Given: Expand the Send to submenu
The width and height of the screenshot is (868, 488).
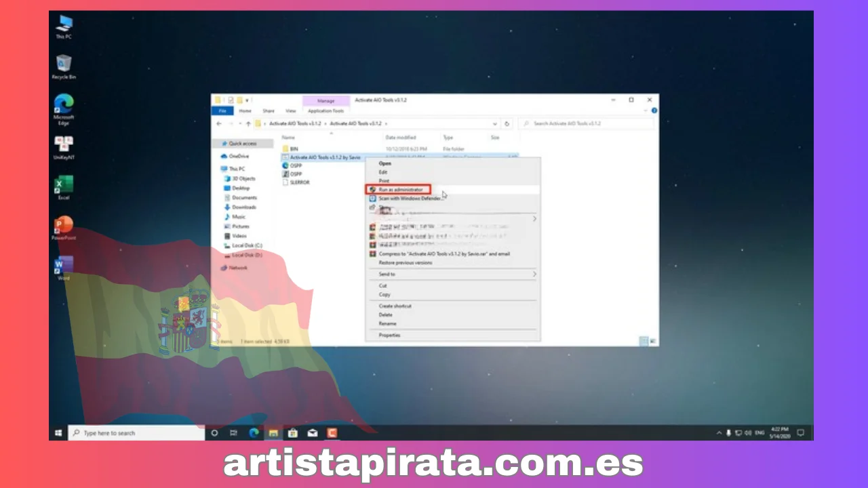Looking at the screenshot, I should (452, 274).
